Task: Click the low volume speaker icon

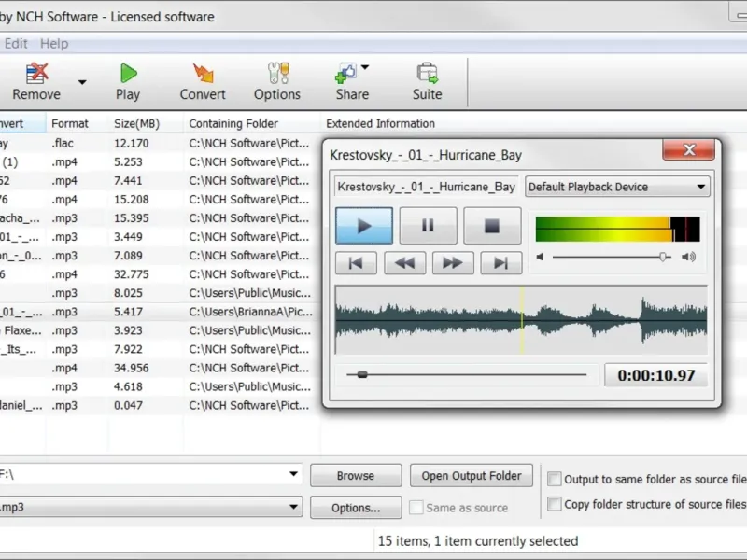Action: click(x=540, y=258)
